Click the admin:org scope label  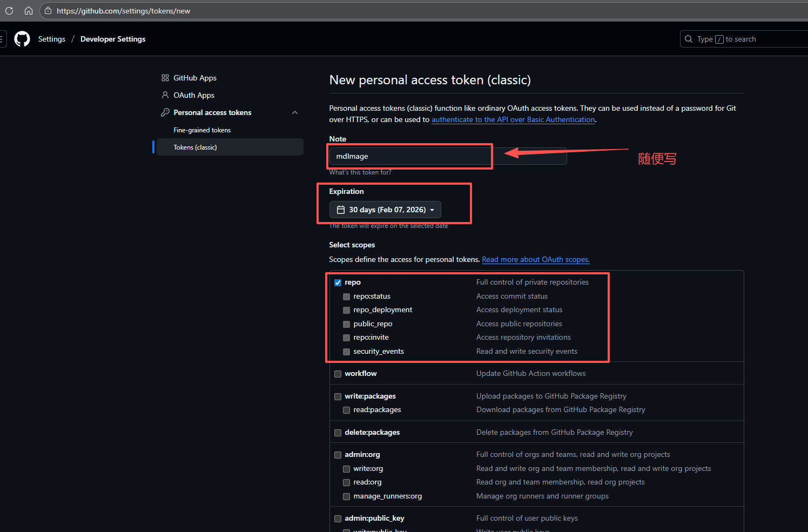coord(362,455)
